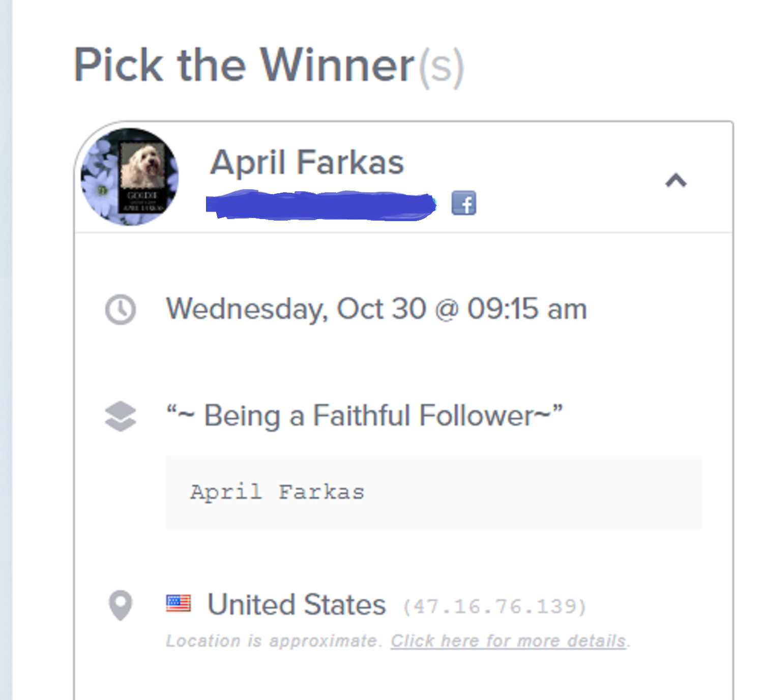
Task: Click 'Location is approximate' note text
Action: click(x=274, y=641)
